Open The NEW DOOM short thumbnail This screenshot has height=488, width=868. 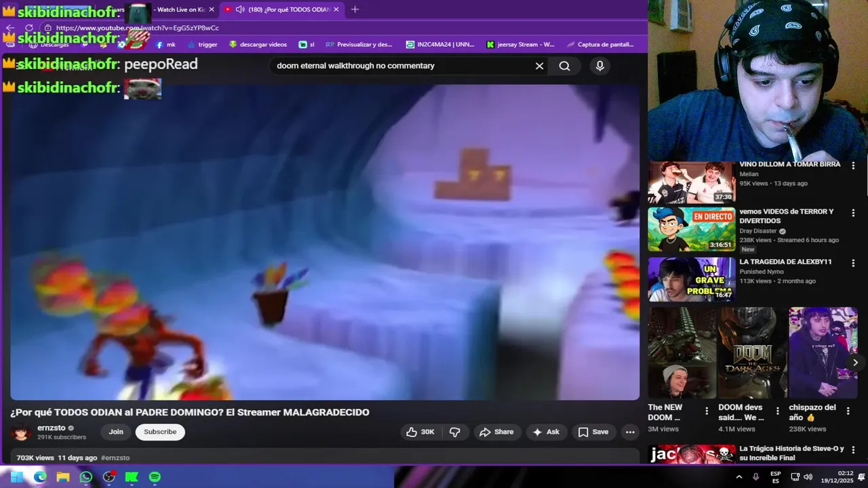[x=682, y=352]
